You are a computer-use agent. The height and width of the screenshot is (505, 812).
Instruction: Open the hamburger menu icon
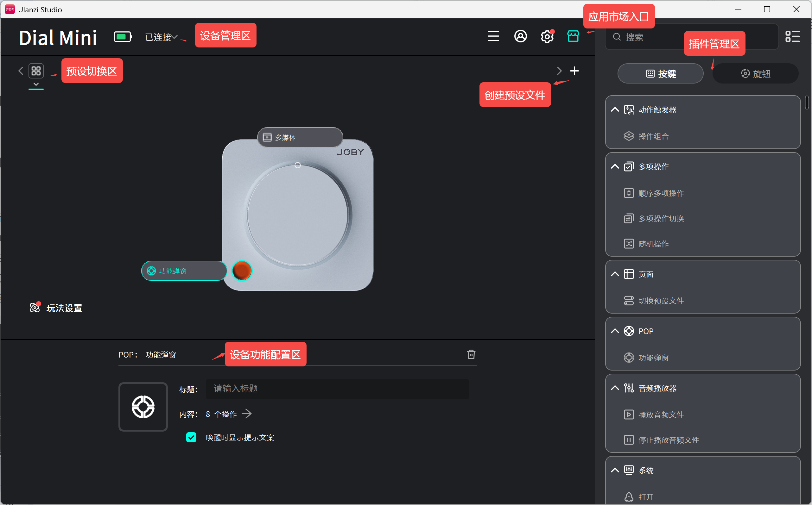point(493,36)
